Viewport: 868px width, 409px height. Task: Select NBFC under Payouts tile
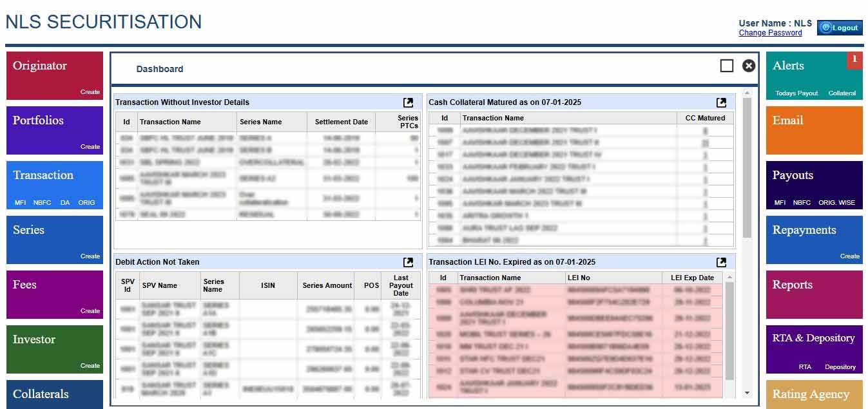point(802,203)
